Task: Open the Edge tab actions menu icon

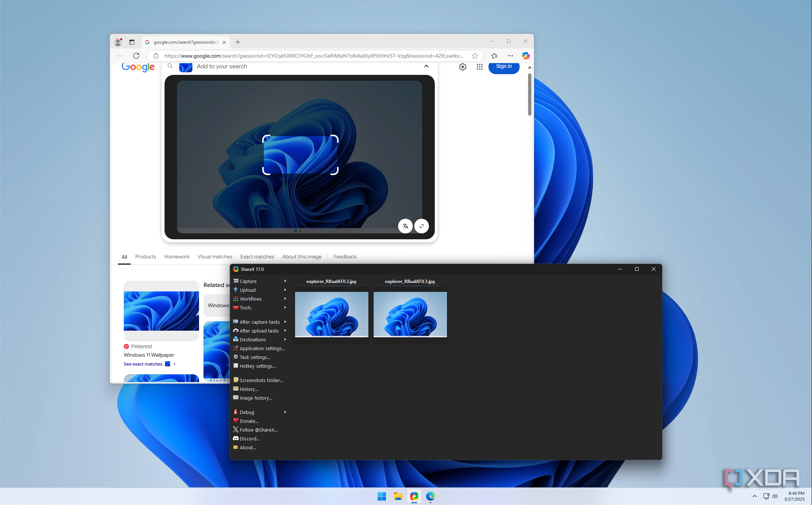Action: (132, 42)
